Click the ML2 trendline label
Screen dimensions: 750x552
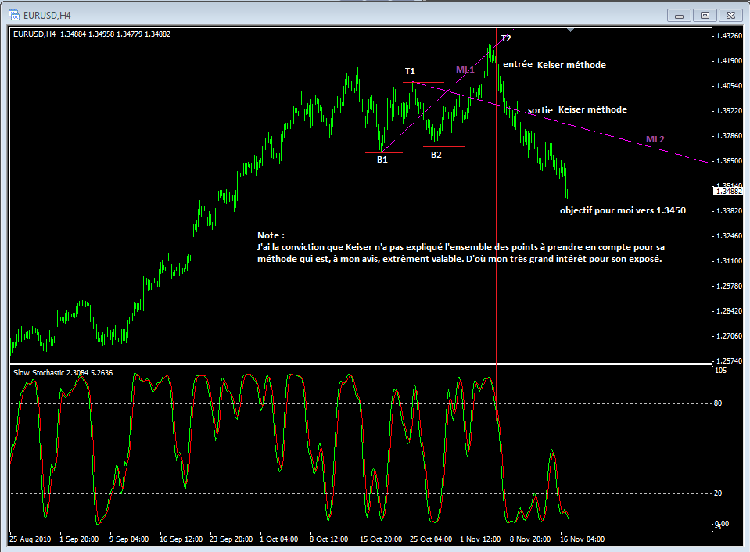655,139
